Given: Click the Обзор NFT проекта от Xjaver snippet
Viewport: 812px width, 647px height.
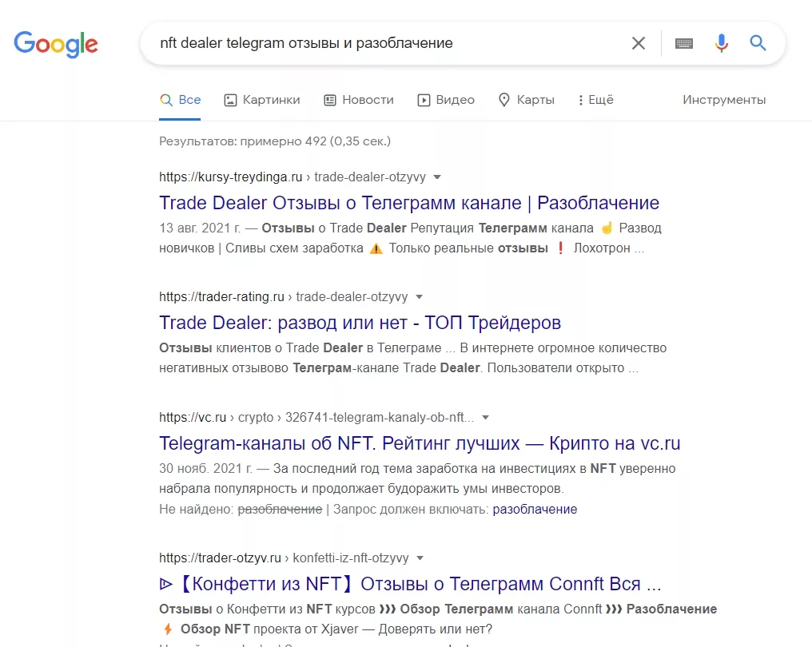Looking at the screenshot, I should pyautogui.click(x=336, y=629).
